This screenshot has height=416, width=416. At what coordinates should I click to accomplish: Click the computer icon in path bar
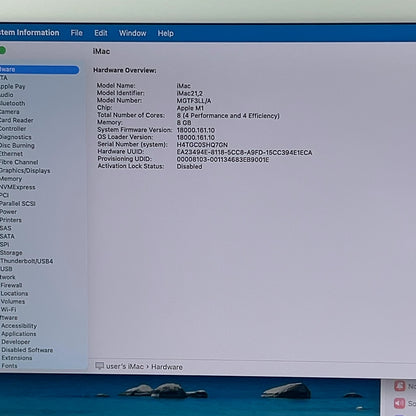click(99, 366)
